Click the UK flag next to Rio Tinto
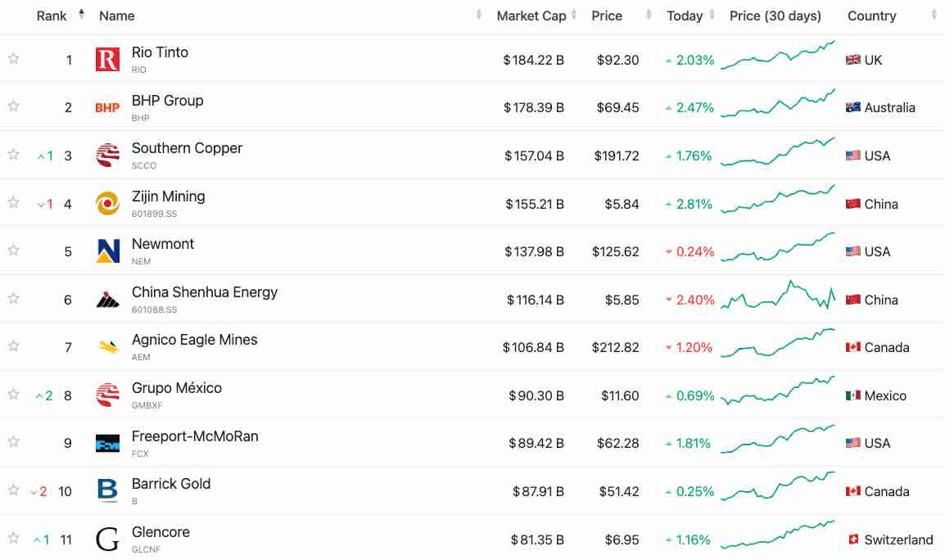The image size is (945, 560). click(852, 59)
